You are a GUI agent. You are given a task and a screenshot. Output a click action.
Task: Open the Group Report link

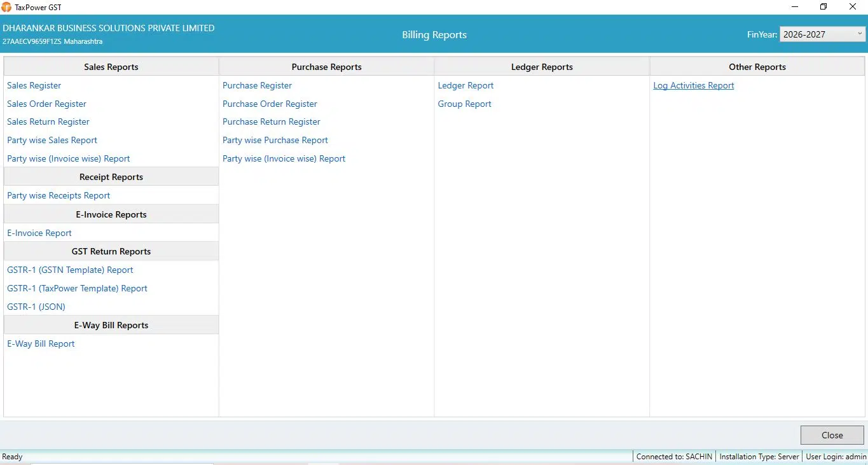pyautogui.click(x=464, y=104)
